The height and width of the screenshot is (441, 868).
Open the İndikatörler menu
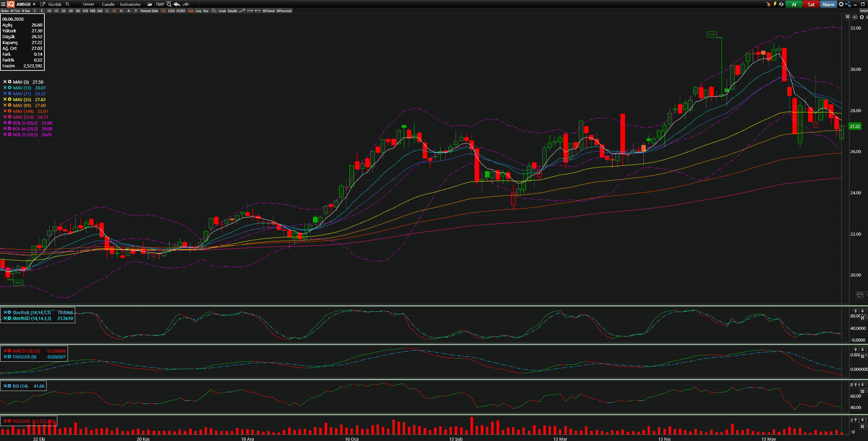click(x=131, y=4)
